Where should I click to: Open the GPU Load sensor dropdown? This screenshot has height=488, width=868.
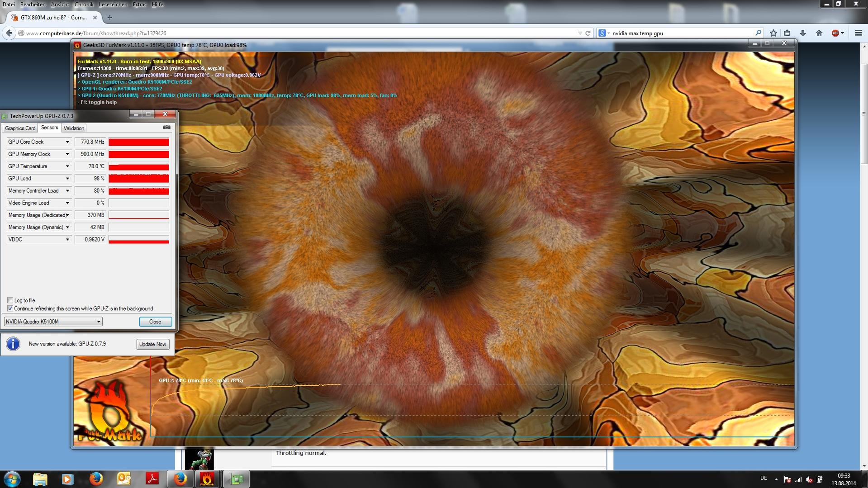pos(67,179)
